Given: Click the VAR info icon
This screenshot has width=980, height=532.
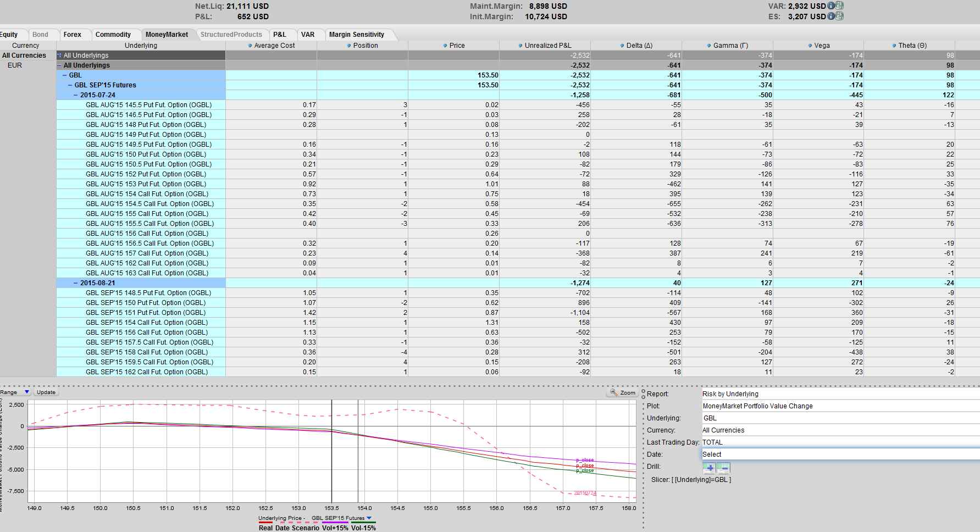Looking at the screenshot, I should click(831, 5).
